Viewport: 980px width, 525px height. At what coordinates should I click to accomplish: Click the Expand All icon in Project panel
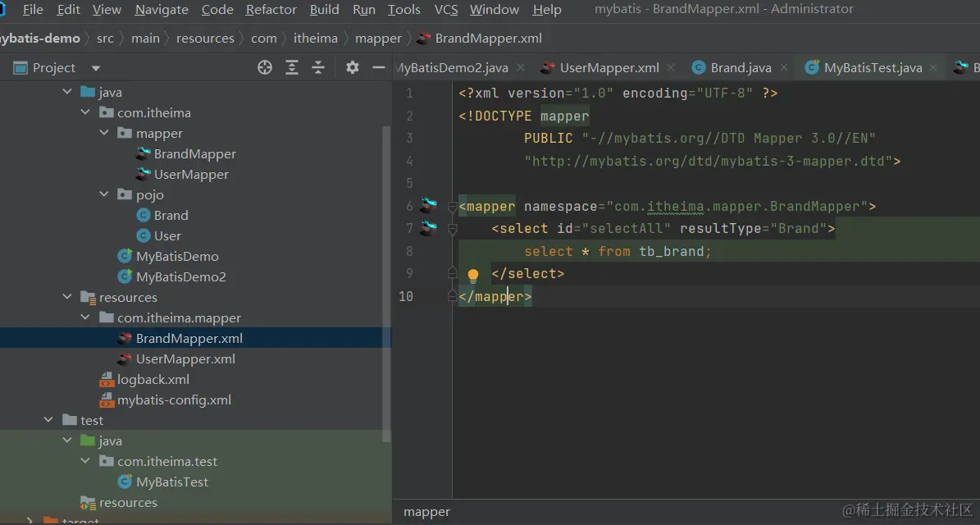[x=292, y=67]
